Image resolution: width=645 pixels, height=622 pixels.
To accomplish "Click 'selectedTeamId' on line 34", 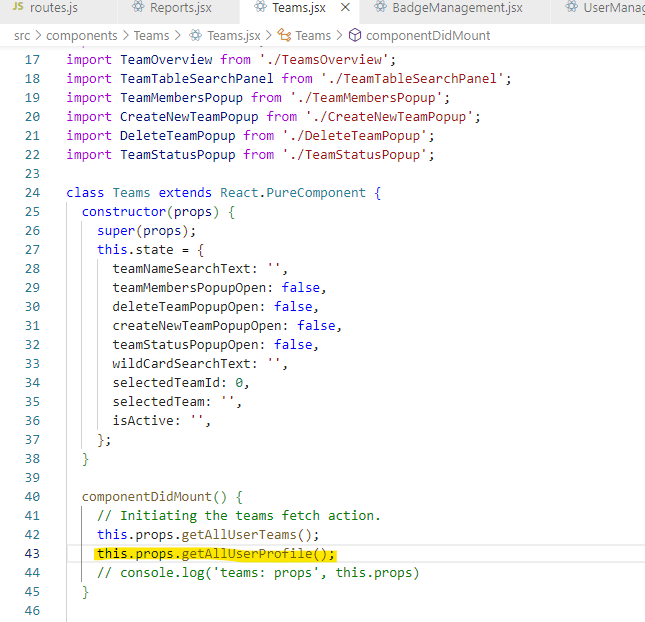I will point(166,383).
